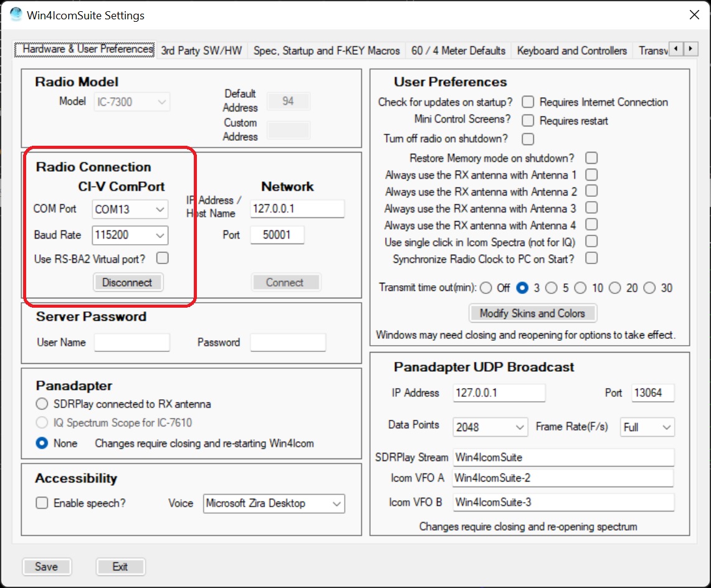
Task: Check Always use RX antenna with Antenna 1
Action: pos(591,174)
